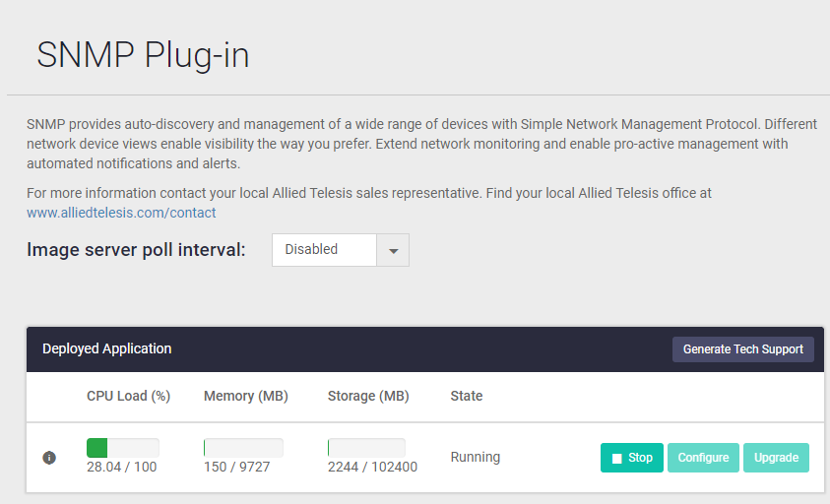Viewport: 830px width, 504px height.
Task: Click the Storage usage bar
Action: tap(366, 448)
